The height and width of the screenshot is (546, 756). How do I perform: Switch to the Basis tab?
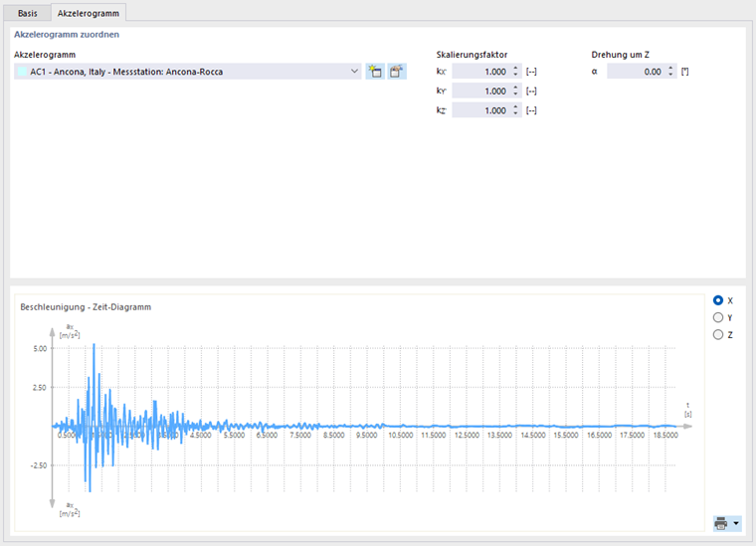tap(28, 13)
